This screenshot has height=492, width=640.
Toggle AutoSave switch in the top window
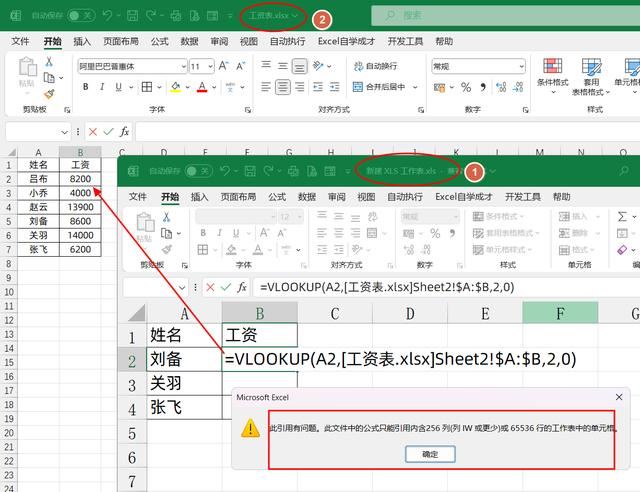point(81,16)
